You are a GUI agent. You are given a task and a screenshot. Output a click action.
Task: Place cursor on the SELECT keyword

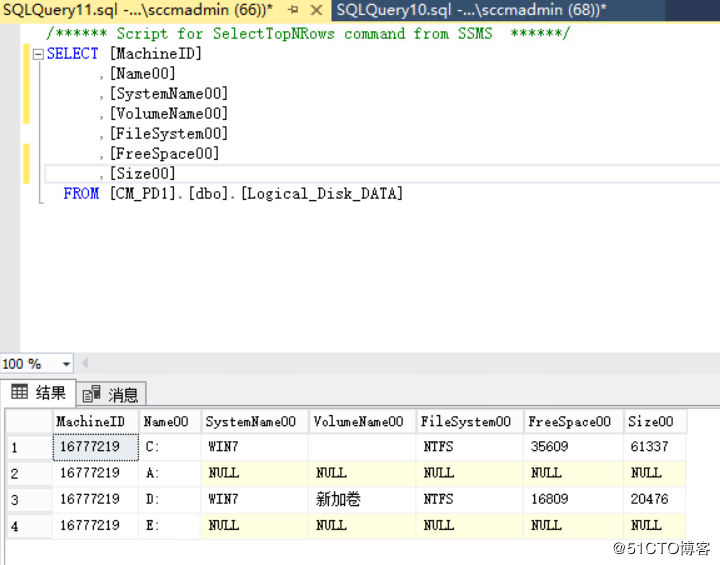(73, 54)
